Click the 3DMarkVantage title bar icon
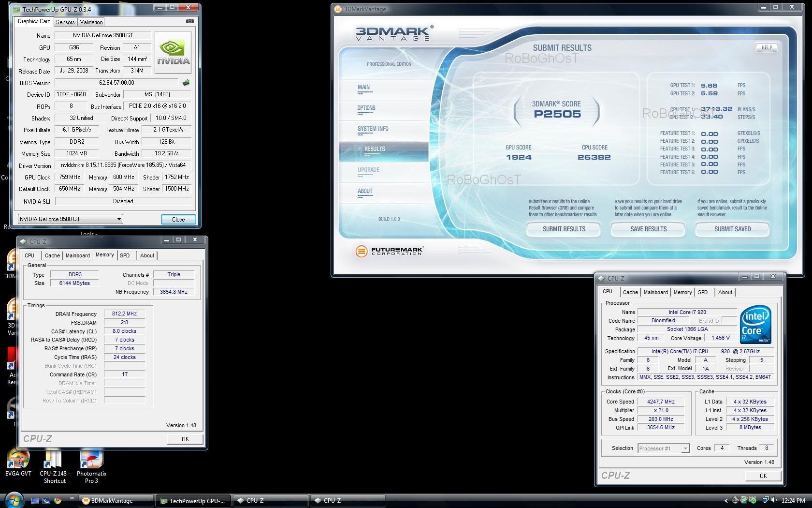The image size is (812, 508). click(x=338, y=9)
